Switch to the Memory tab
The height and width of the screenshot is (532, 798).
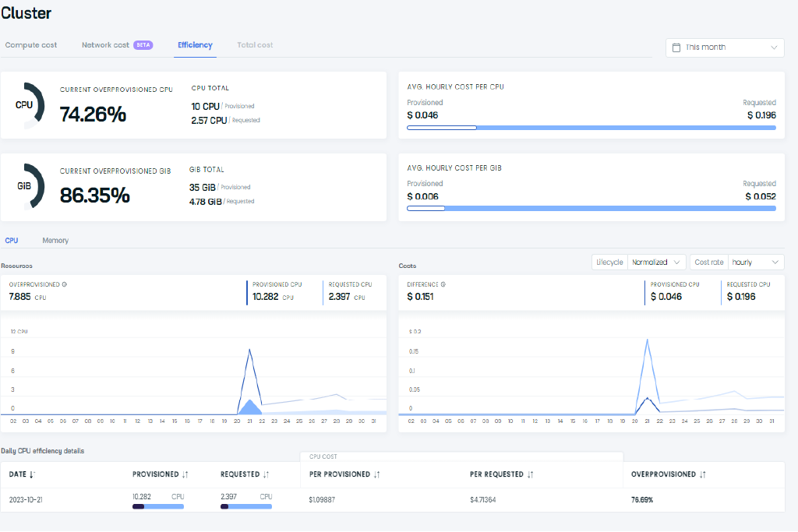(55, 240)
